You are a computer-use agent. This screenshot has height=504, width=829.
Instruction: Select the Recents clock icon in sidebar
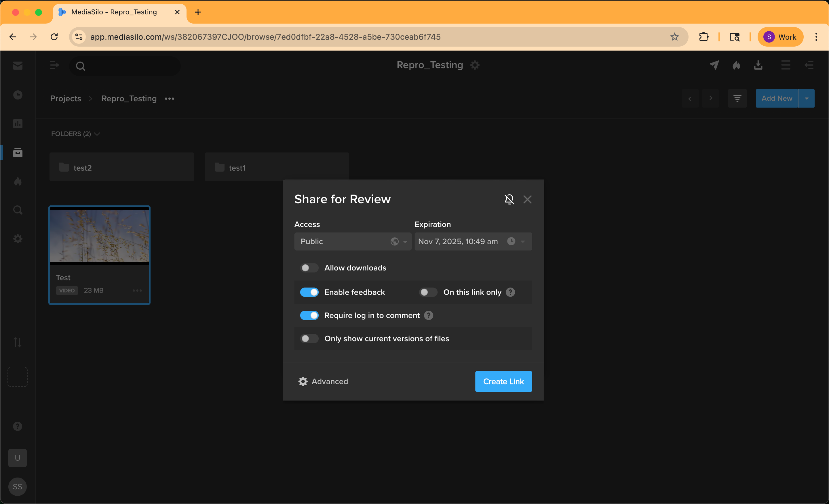[17, 95]
